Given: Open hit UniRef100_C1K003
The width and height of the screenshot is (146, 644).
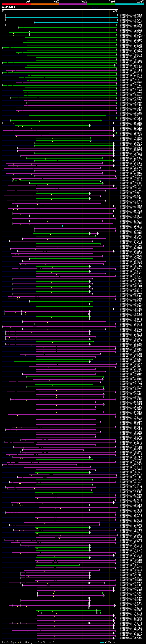Looking at the screenshot, I should coord(131,25).
